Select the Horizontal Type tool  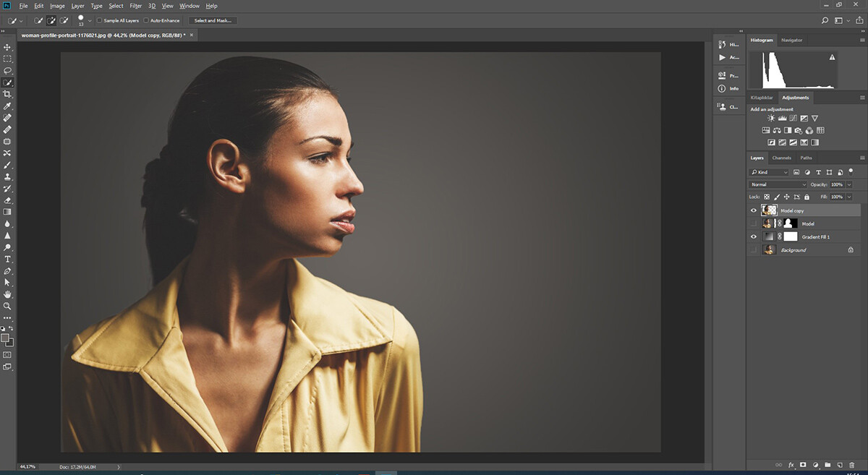tap(7, 259)
